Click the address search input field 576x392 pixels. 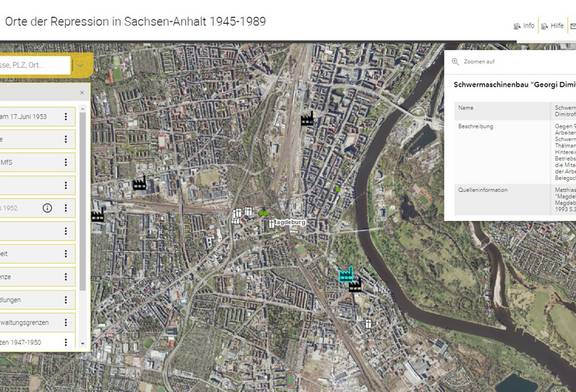(35, 65)
